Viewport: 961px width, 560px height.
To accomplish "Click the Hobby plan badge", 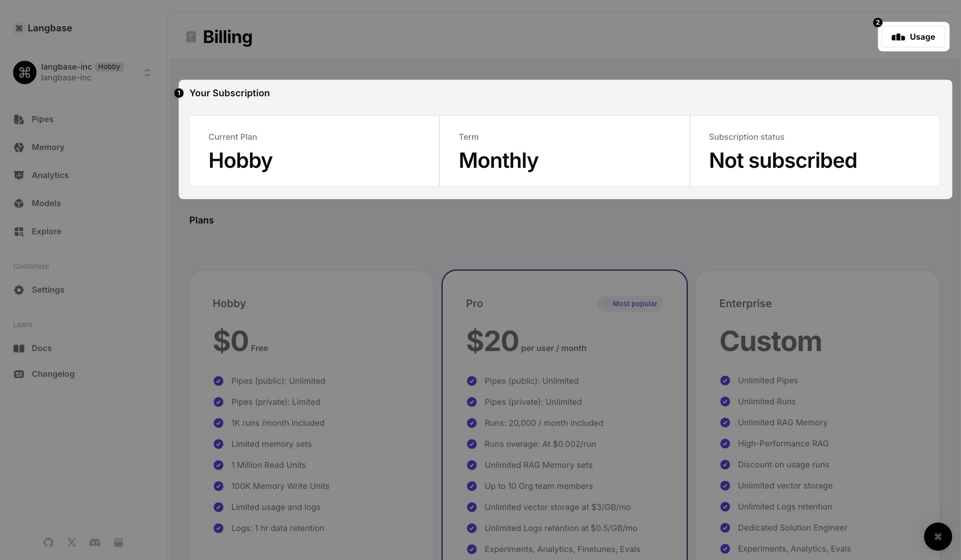I will pos(109,67).
